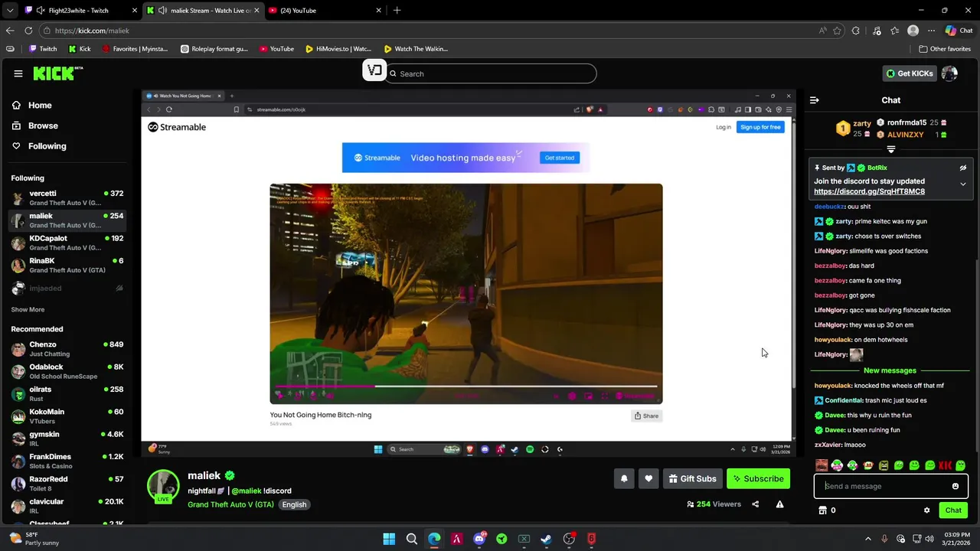The height and width of the screenshot is (551, 980).
Task: Open the Kick logo home link
Action: 58,73
